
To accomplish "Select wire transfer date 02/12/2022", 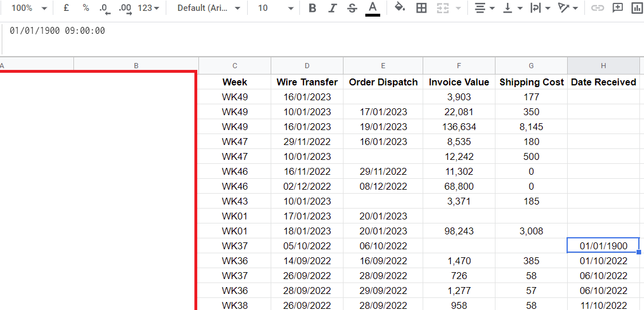I will click(x=307, y=186).
